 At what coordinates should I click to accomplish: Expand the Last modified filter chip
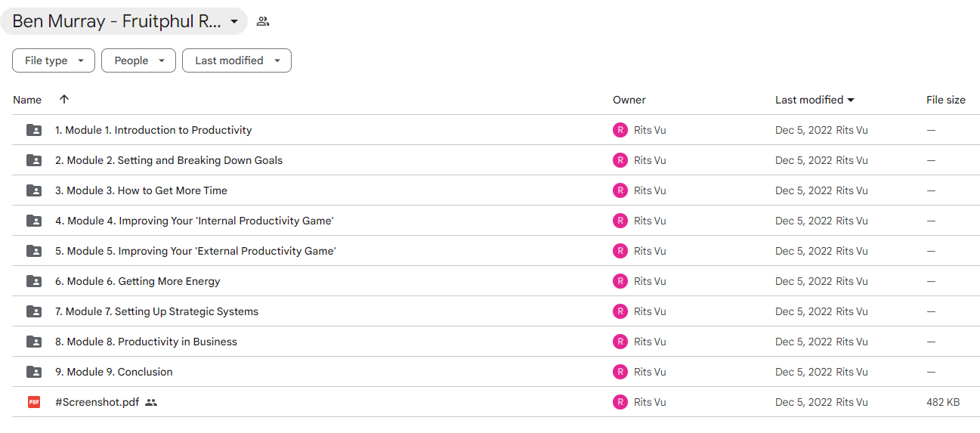tap(236, 60)
